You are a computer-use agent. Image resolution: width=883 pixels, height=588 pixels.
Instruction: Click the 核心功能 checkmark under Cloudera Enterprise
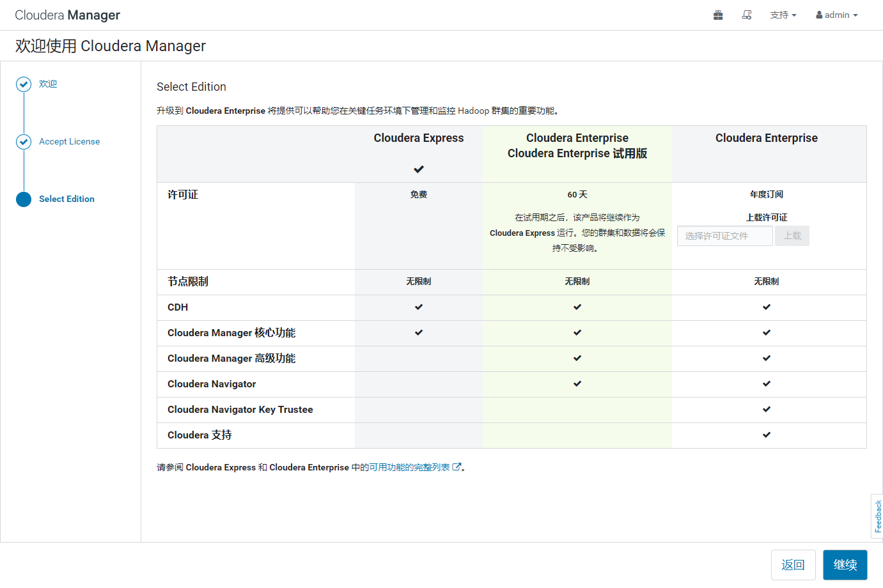tap(767, 332)
